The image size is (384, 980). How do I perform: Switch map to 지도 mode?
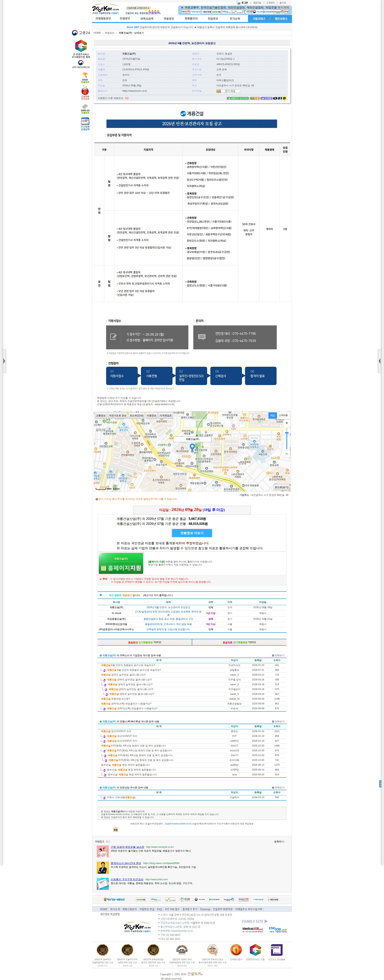coord(272,416)
